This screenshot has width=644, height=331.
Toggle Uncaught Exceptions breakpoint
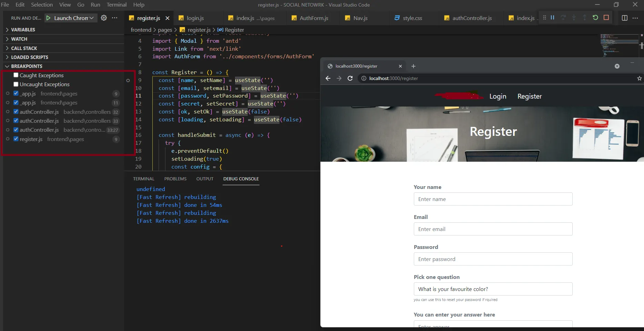pos(16,84)
